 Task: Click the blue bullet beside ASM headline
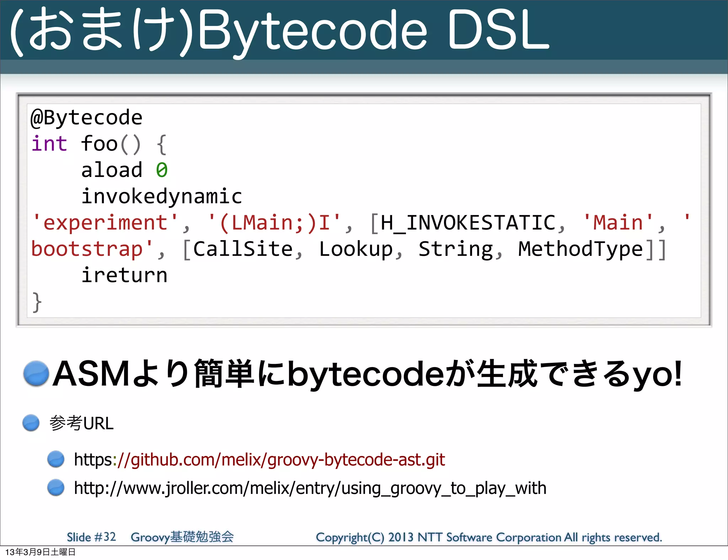36,373
